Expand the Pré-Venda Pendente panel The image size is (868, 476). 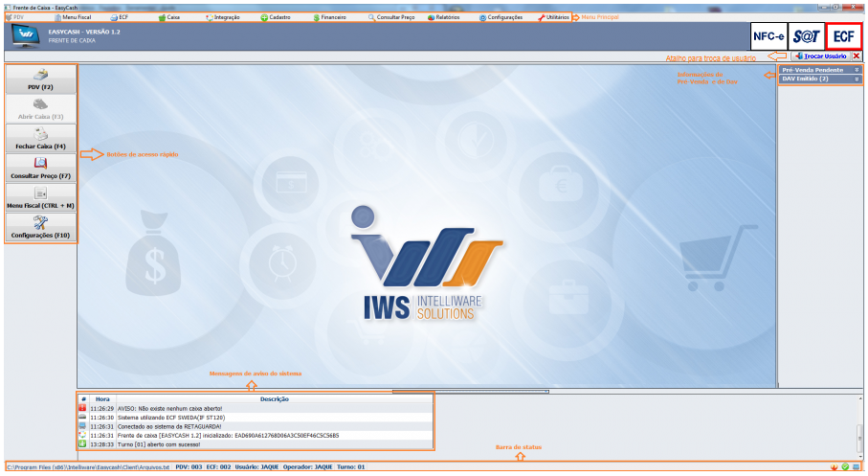pos(820,70)
